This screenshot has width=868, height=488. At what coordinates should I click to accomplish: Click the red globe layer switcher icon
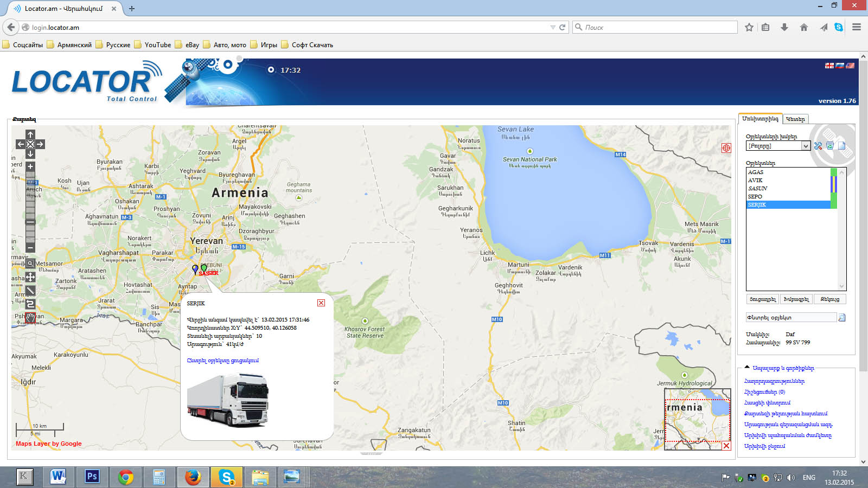click(726, 148)
